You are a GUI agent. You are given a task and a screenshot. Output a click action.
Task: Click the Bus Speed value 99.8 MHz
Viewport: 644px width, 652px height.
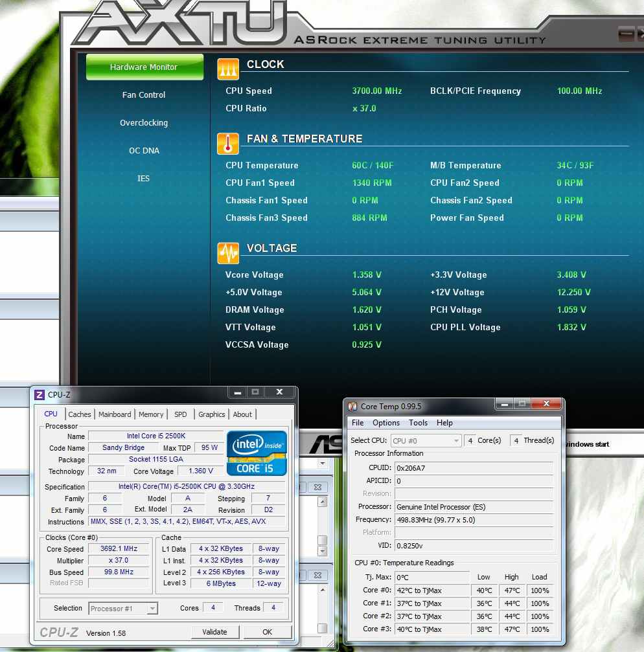pyautogui.click(x=119, y=572)
